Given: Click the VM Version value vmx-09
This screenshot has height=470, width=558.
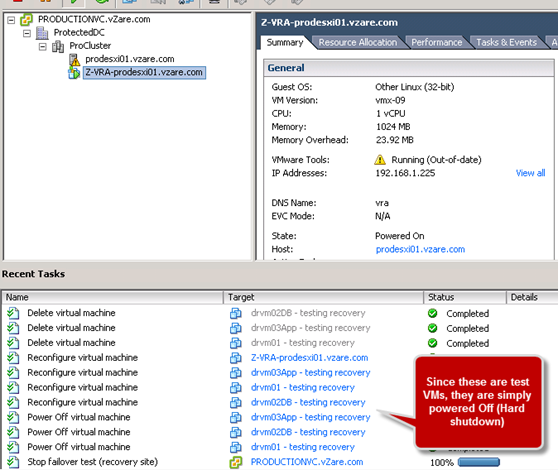Looking at the screenshot, I should tap(390, 100).
